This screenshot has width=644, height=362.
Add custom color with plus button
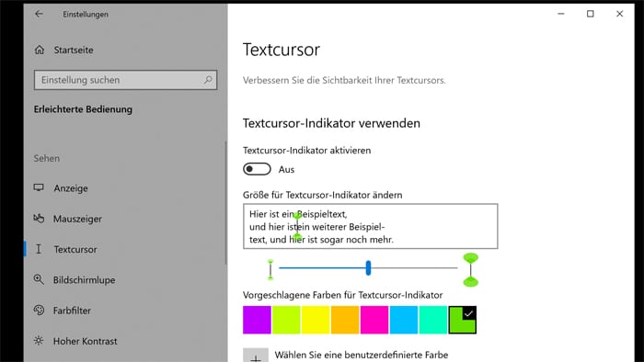pyautogui.click(x=256, y=356)
